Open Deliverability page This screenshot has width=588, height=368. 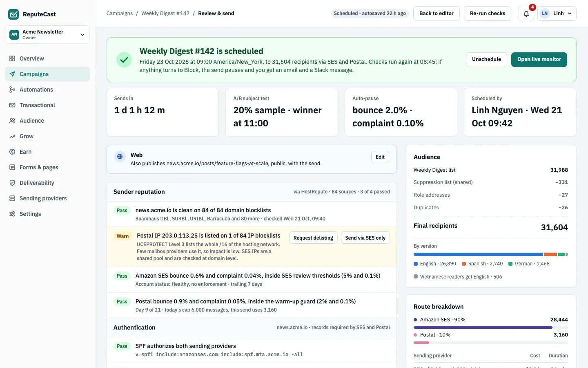47,183
